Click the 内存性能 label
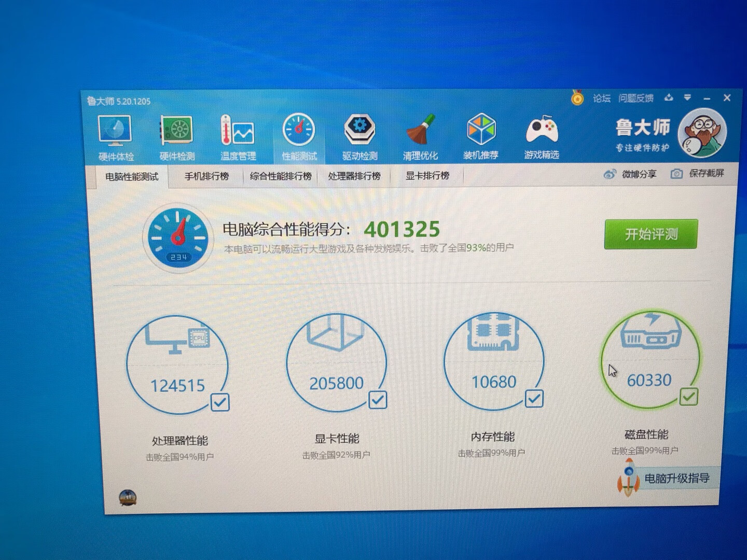The width and height of the screenshot is (747, 560). tap(493, 437)
